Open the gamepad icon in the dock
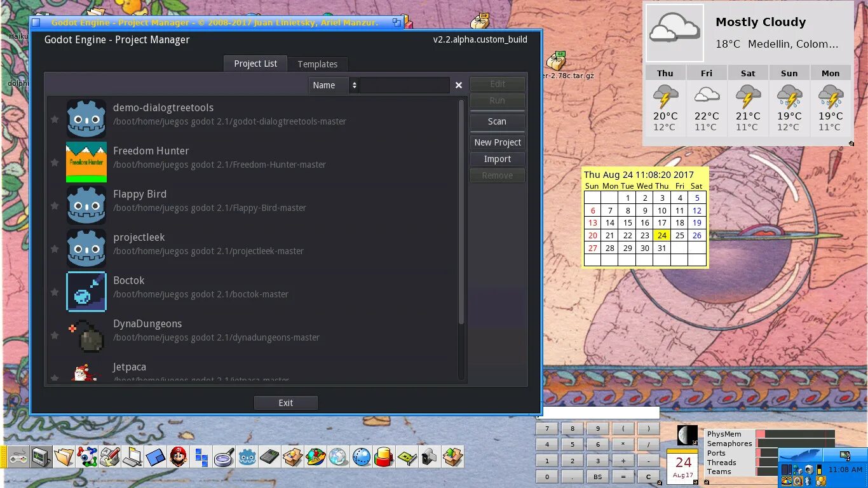Image resolution: width=868 pixels, height=488 pixels. (18, 457)
